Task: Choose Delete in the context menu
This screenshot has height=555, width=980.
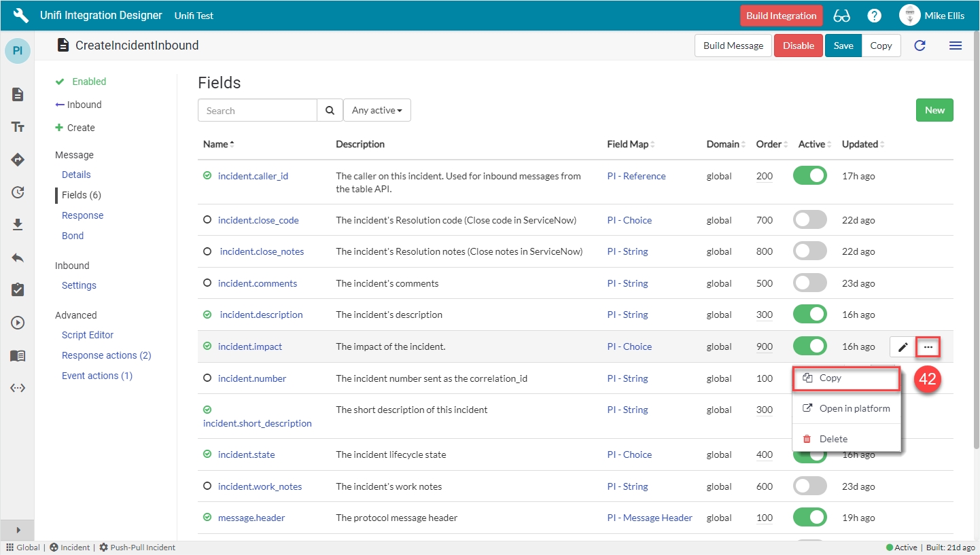Action: click(833, 439)
